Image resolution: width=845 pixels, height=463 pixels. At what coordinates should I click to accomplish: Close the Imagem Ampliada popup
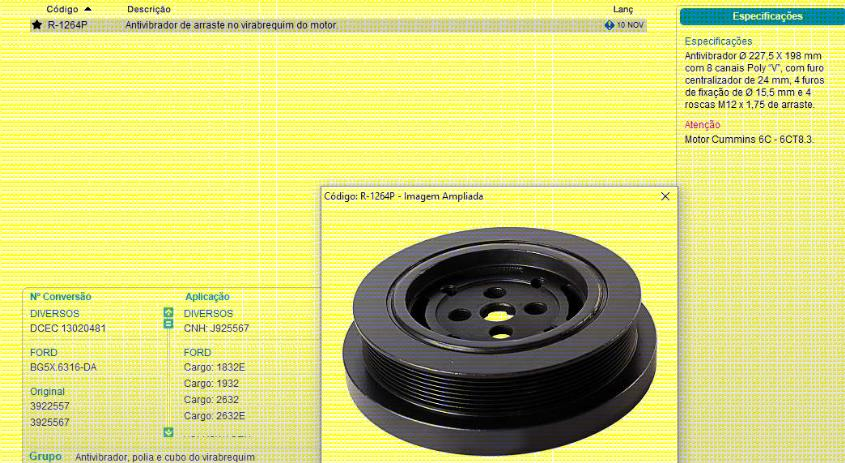pyautogui.click(x=665, y=197)
